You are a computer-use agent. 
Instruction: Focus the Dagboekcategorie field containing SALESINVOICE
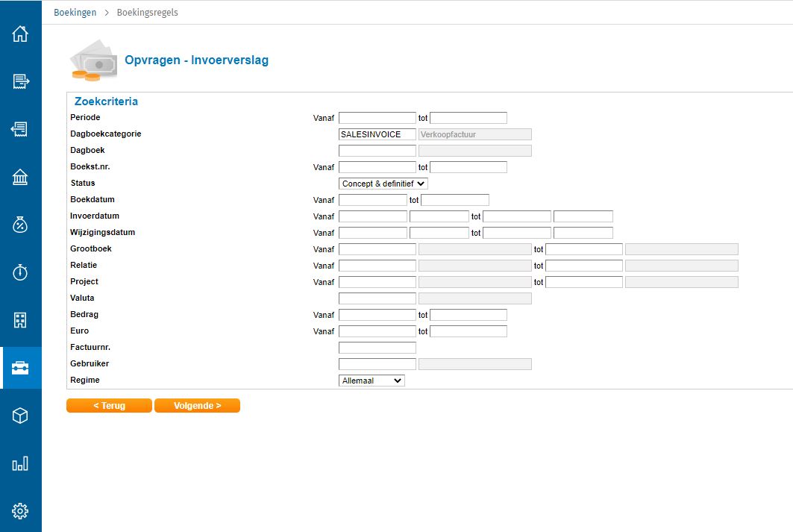[x=377, y=134]
